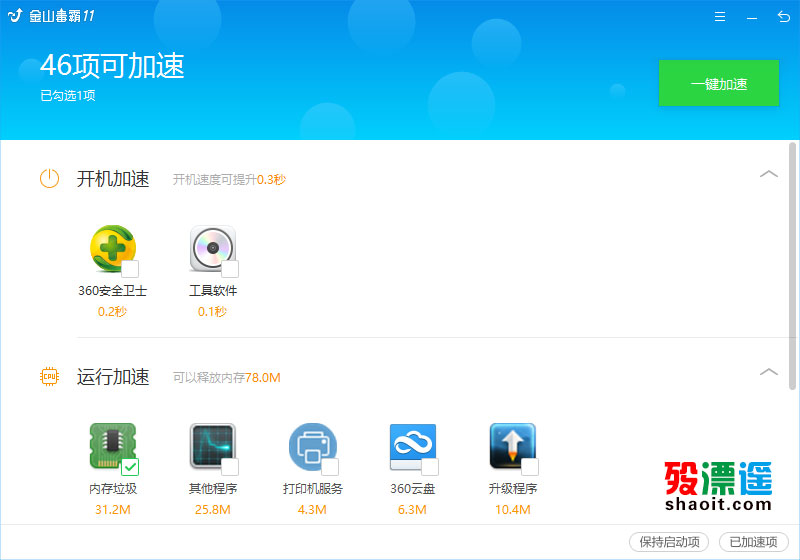
Task: Minimize the 金山毒霸 window
Action: click(752, 18)
